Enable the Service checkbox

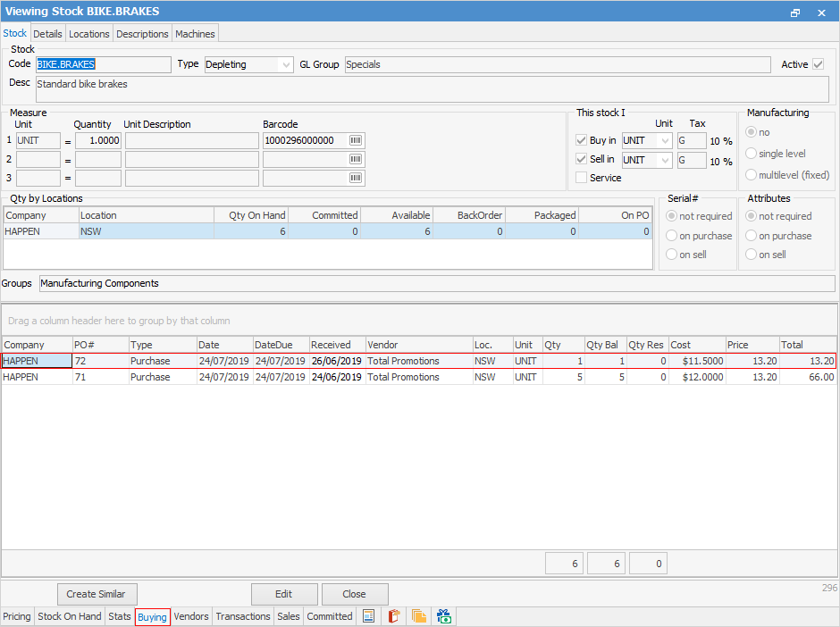[582, 178]
